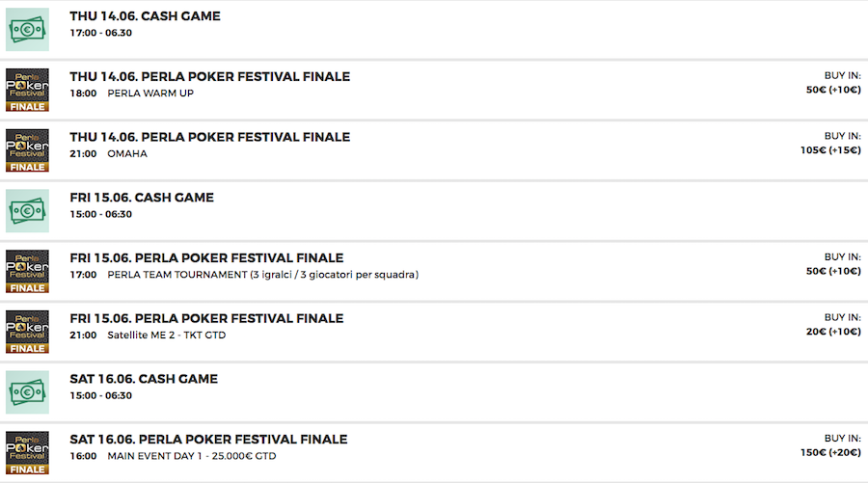Open MAIN EVENT DAY 1 - 25.000€ GTD

click(192, 456)
